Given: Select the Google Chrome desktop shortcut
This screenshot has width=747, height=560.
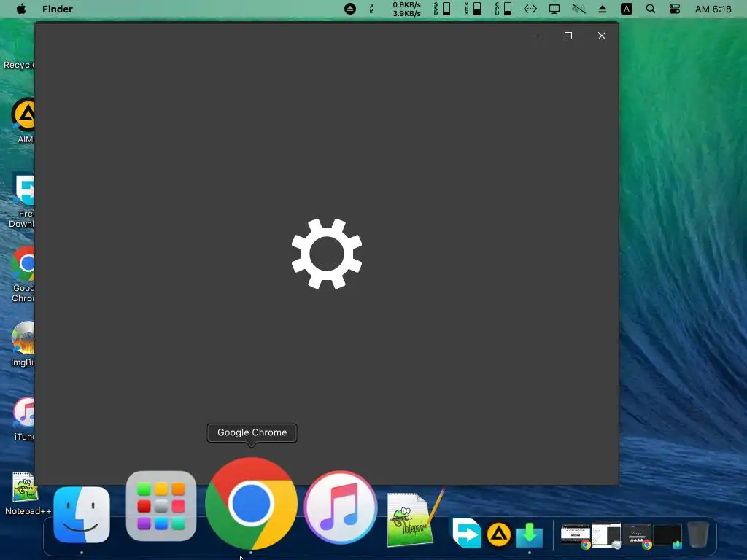Looking at the screenshot, I should 23,274.
